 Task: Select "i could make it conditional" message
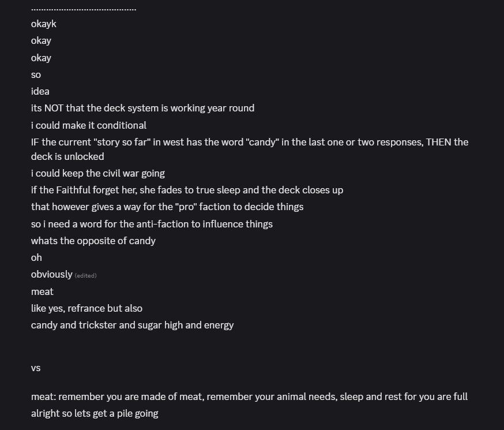coord(89,125)
